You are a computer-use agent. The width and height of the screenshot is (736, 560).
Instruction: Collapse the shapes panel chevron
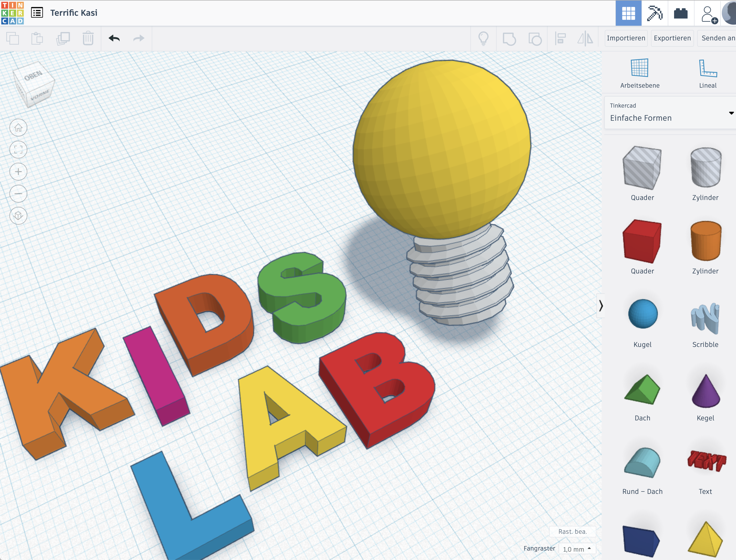pos(601,306)
